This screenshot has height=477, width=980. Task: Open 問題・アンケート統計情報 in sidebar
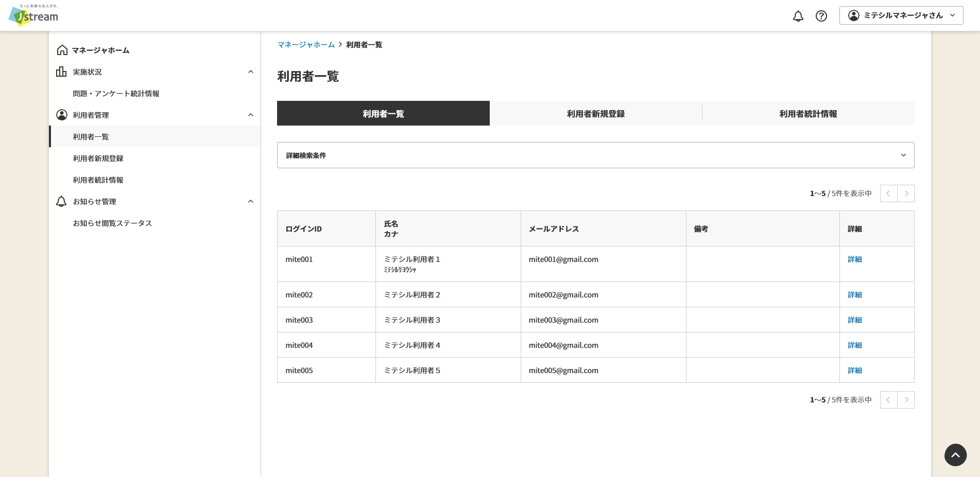(116, 93)
